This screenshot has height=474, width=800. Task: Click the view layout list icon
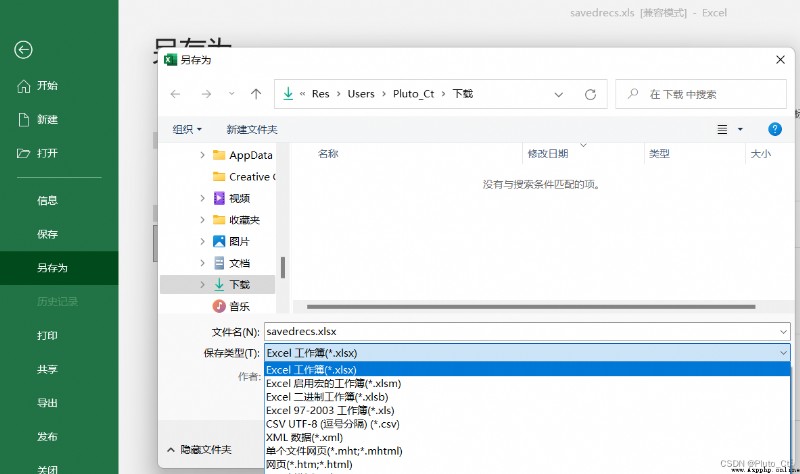[x=722, y=130]
